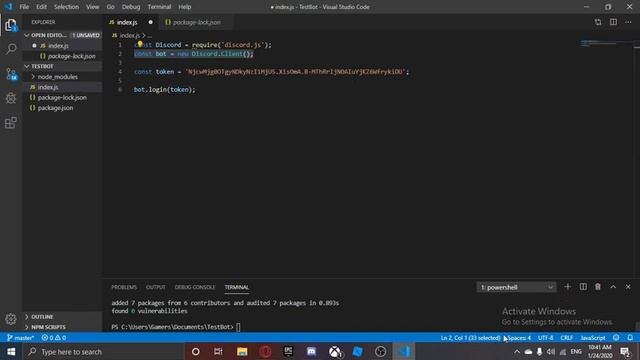Switch to the Debug Console tab

click(x=195, y=287)
